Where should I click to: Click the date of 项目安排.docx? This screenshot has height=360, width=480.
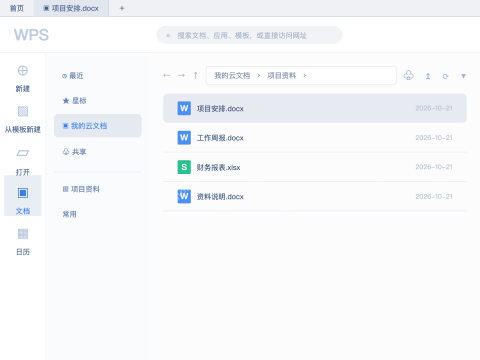click(434, 108)
